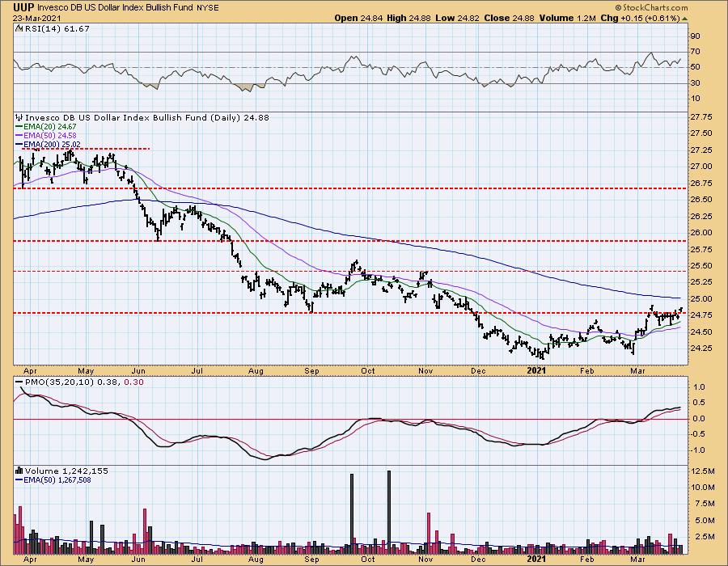Click the EMA(20) 24.67 legend text

pyautogui.click(x=49, y=126)
